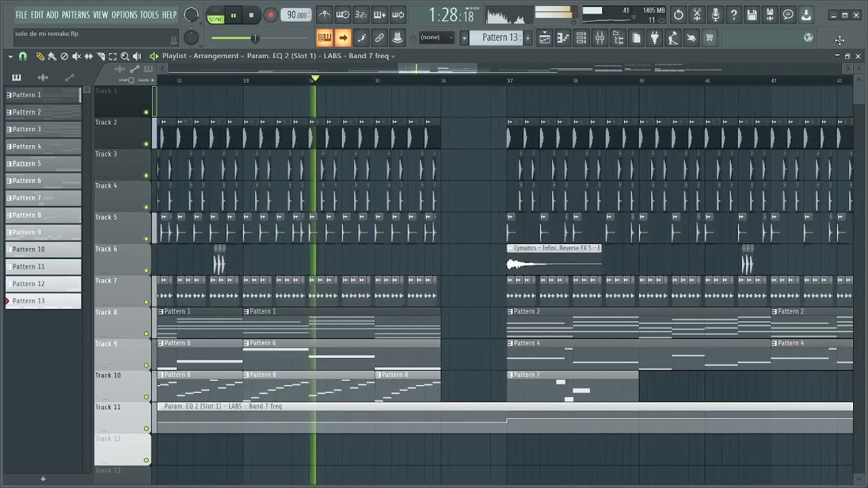
Task: Click the red record button
Action: coord(271,15)
